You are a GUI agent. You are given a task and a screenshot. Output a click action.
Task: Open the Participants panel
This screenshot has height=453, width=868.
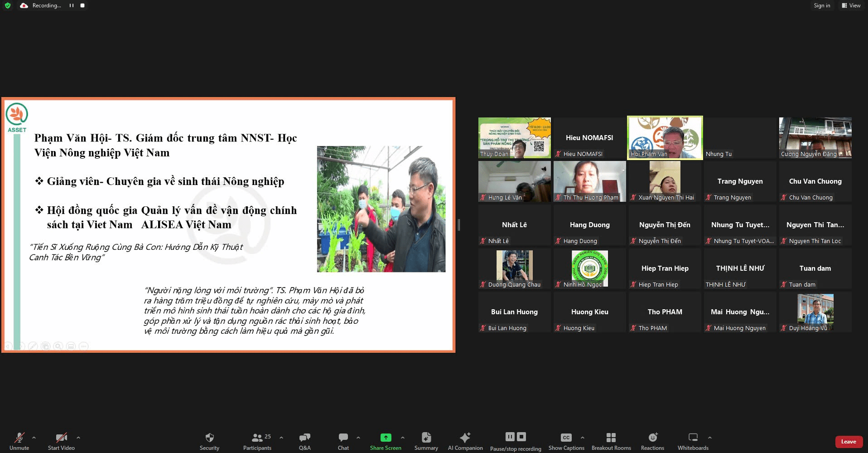(x=257, y=441)
